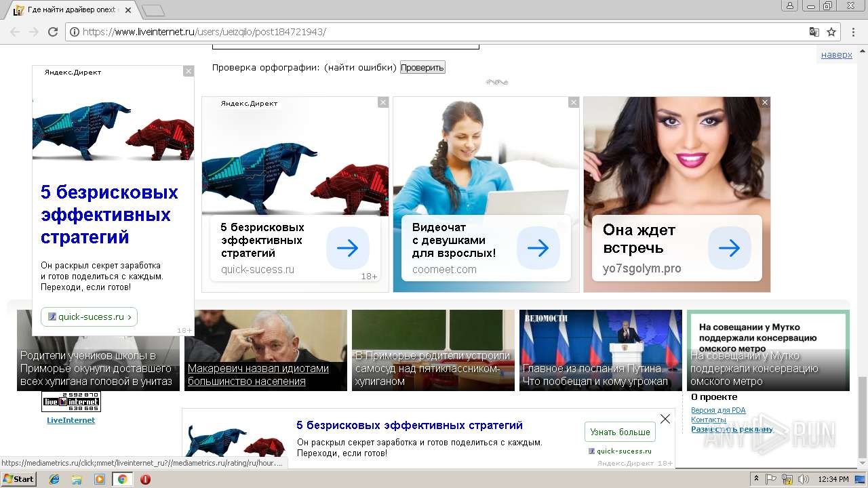Click arrow on yo7sgolym.pro ad card
The height and width of the screenshot is (488, 868).
click(730, 248)
